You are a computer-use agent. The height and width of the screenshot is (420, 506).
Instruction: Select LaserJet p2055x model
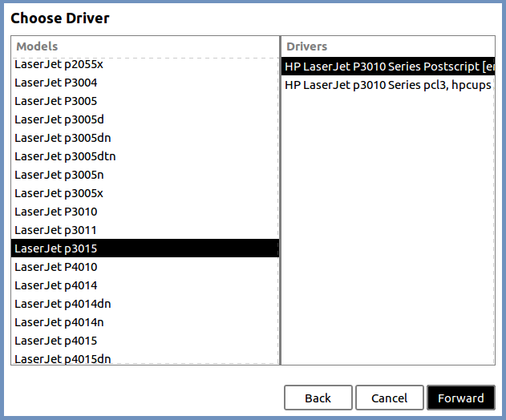pyautogui.click(x=145, y=64)
